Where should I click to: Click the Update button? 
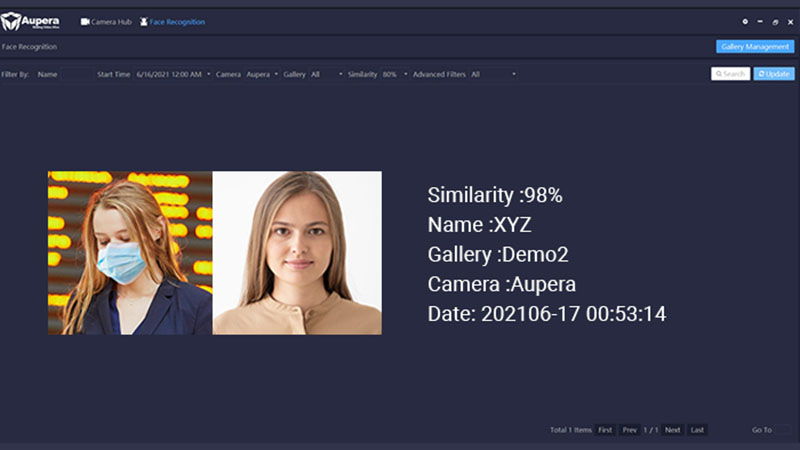pos(774,74)
